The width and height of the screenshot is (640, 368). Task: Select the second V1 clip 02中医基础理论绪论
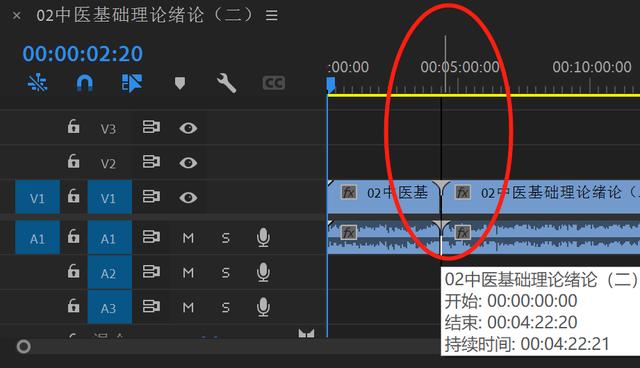541,197
